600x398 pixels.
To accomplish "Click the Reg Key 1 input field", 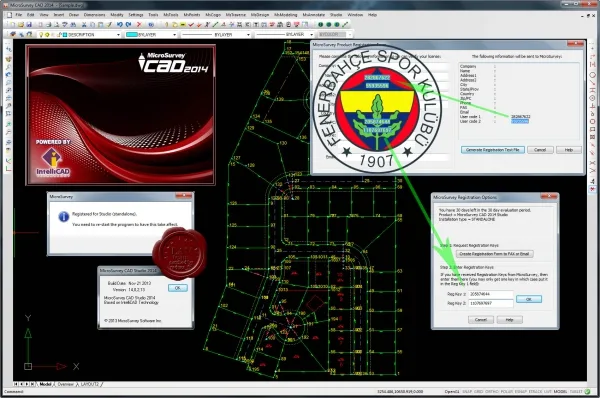I will coord(490,294).
